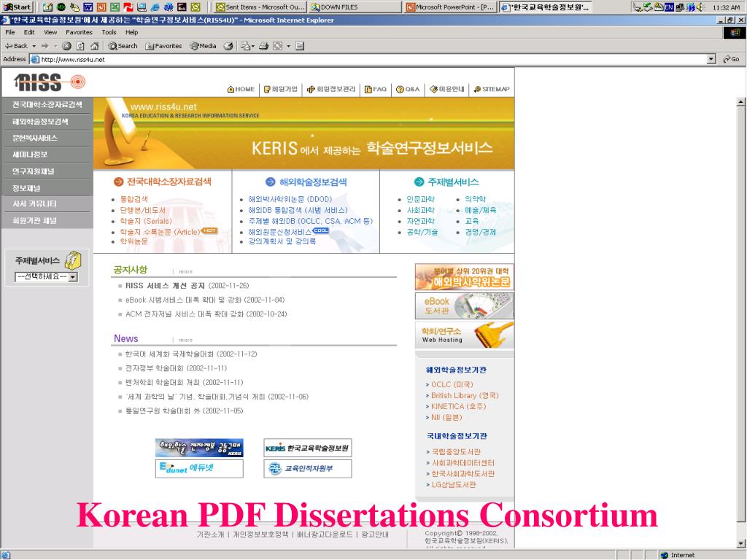The image size is (747, 560).
Task: Expand the Edit button dropdown arrow
Action: point(288,46)
